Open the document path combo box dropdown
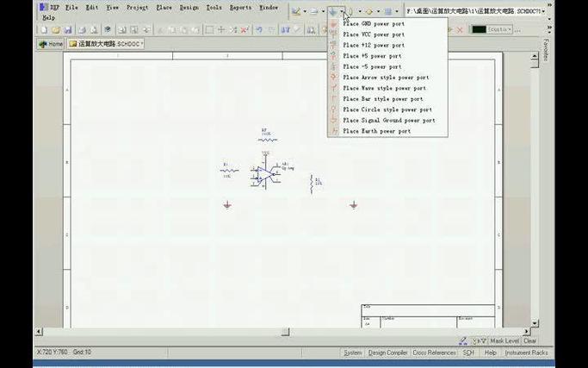Screen dimensions: 588x368 tap(543, 12)
